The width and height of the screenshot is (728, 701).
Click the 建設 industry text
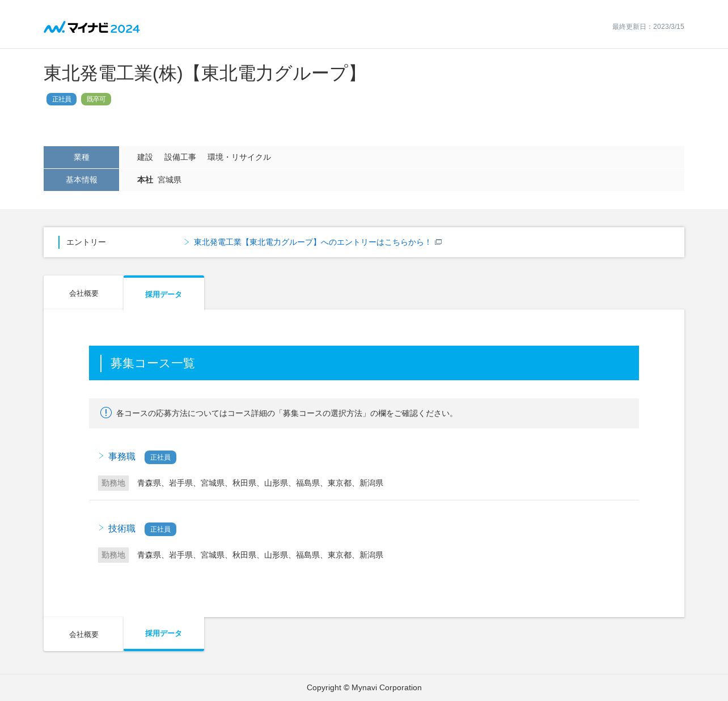click(145, 157)
